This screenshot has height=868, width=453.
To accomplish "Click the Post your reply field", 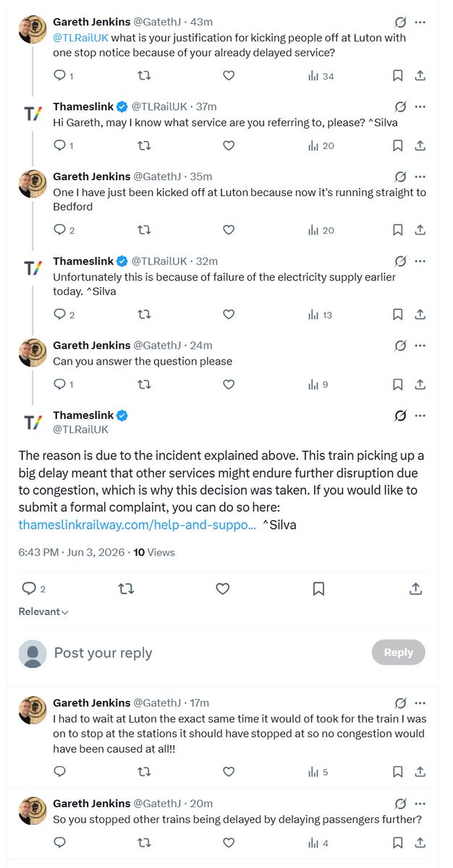I will point(206,653).
